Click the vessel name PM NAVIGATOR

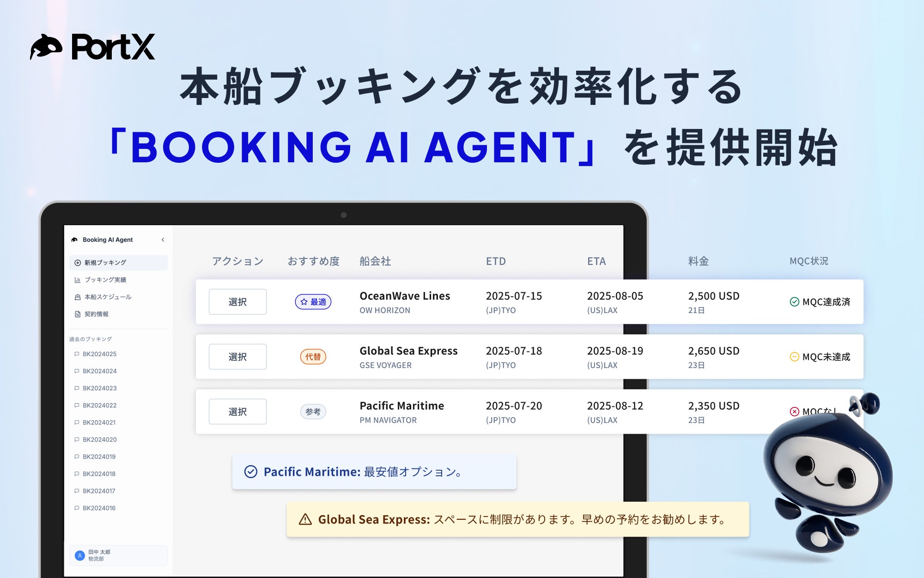[388, 420]
